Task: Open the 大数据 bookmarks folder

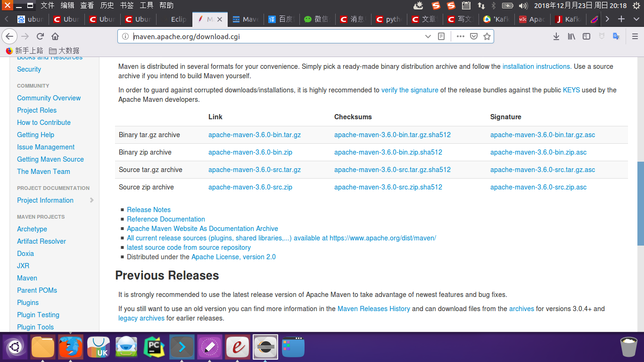Action: (x=64, y=50)
